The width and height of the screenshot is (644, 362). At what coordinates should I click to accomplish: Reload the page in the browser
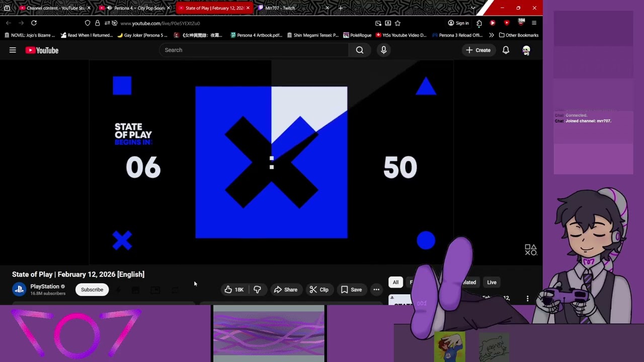[x=34, y=23]
